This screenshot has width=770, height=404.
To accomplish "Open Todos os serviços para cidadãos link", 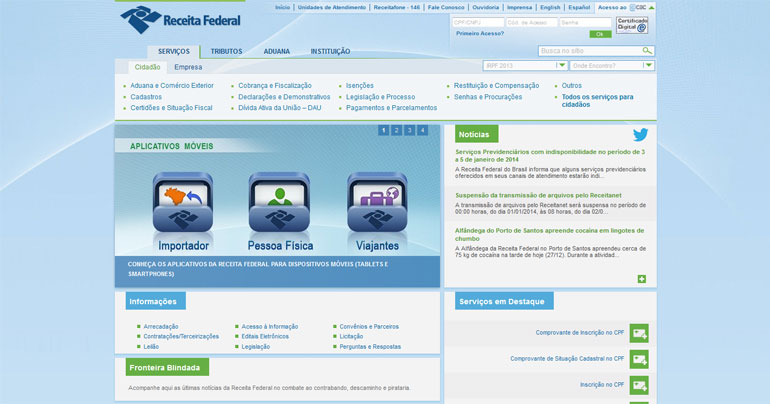I will coord(597,101).
